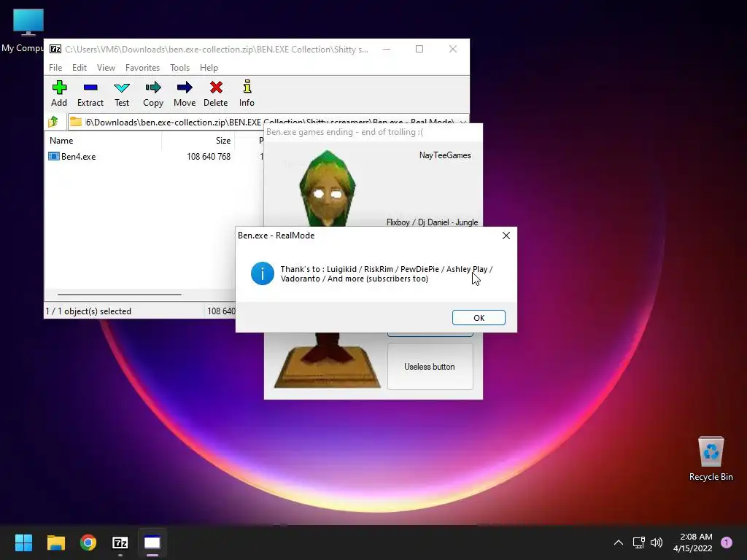The width and height of the screenshot is (747, 560).
Task: Click the '108 640 768' size value
Action: pyautogui.click(x=209, y=156)
